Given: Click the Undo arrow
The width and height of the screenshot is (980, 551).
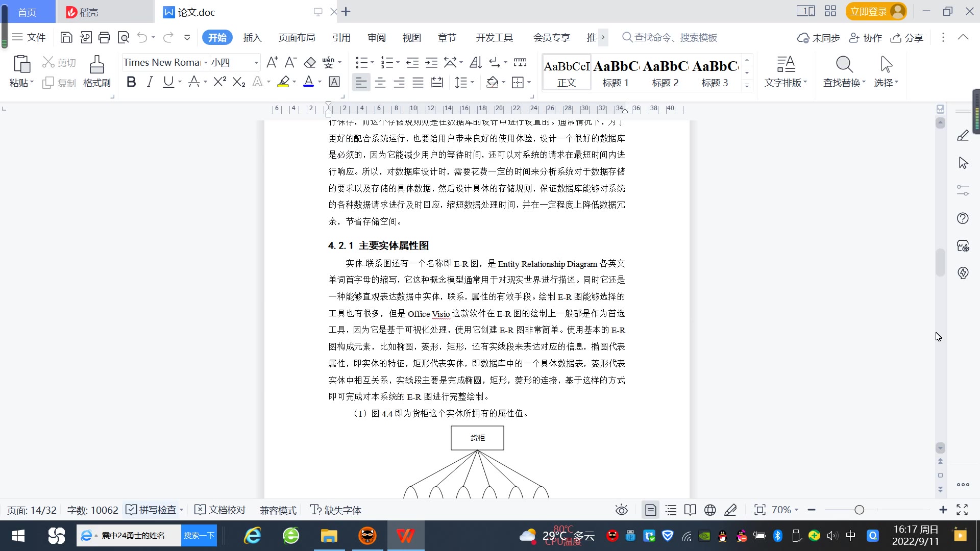Looking at the screenshot, I should pos(142,37).
